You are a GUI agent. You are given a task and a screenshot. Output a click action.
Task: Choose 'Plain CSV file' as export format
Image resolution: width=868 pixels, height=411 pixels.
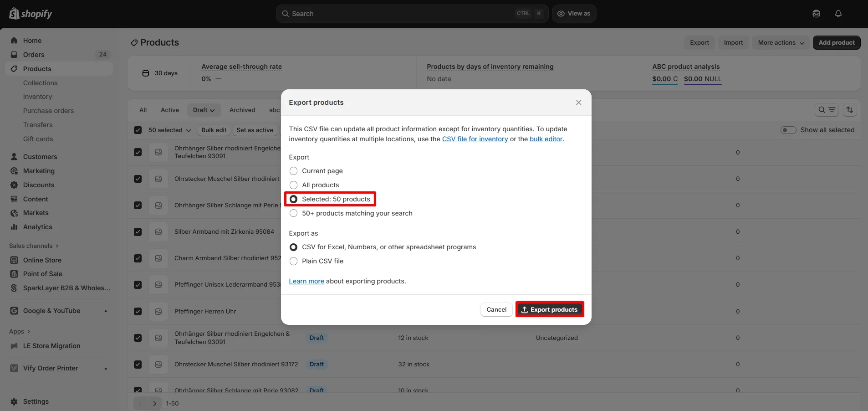pyautogui.click(x=293, y=261)
